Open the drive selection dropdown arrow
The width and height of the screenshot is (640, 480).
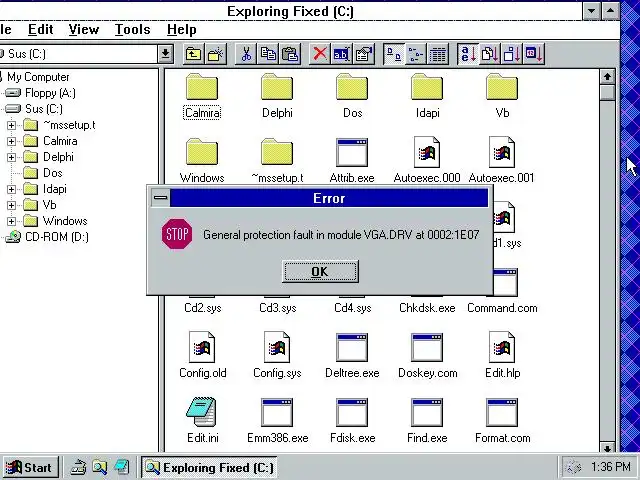[x=165, y=53]
